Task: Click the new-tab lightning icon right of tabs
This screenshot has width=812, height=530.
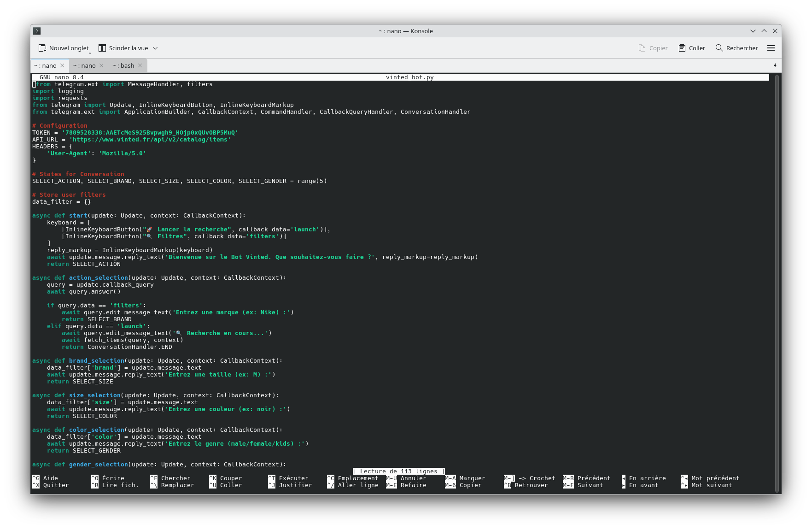Action: coord(775,65)
